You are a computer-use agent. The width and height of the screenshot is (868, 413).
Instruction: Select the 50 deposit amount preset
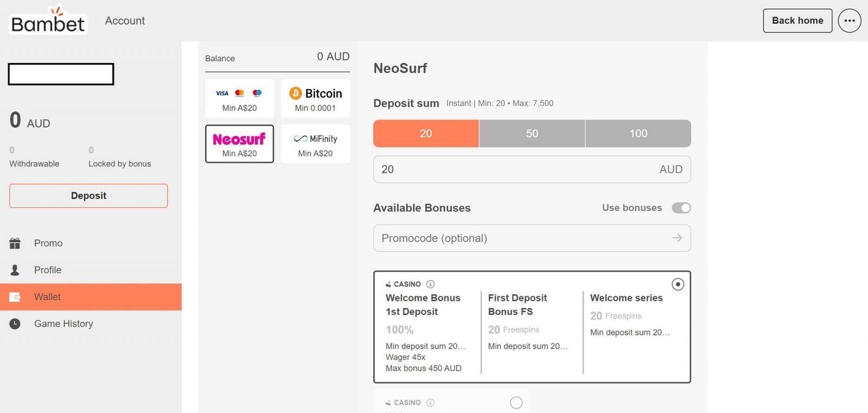click(x=532, y=133)
